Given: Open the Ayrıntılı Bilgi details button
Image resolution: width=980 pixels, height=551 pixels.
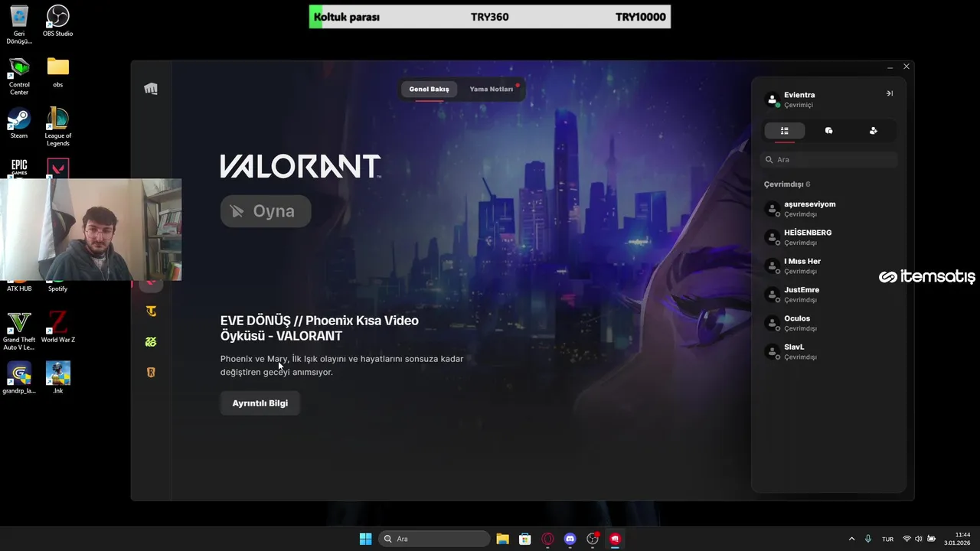Looking at the screenshot, I should click(260, 403).
